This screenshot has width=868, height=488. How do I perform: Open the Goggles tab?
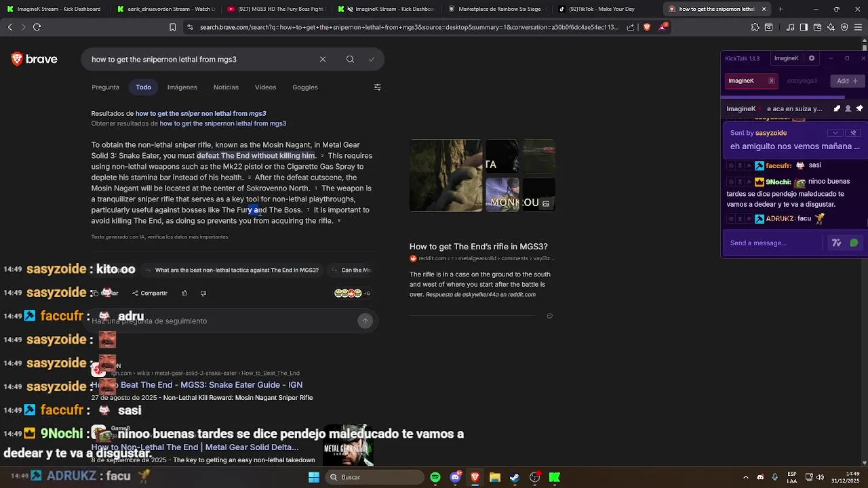pyautogui.click(x=304, y=87)
